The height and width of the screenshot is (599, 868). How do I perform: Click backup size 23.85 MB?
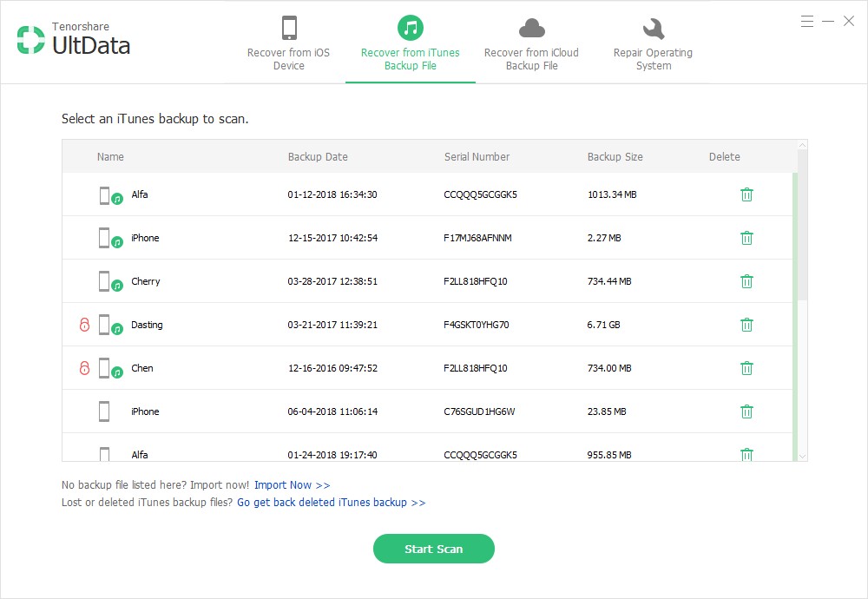[x=607, y=411]
